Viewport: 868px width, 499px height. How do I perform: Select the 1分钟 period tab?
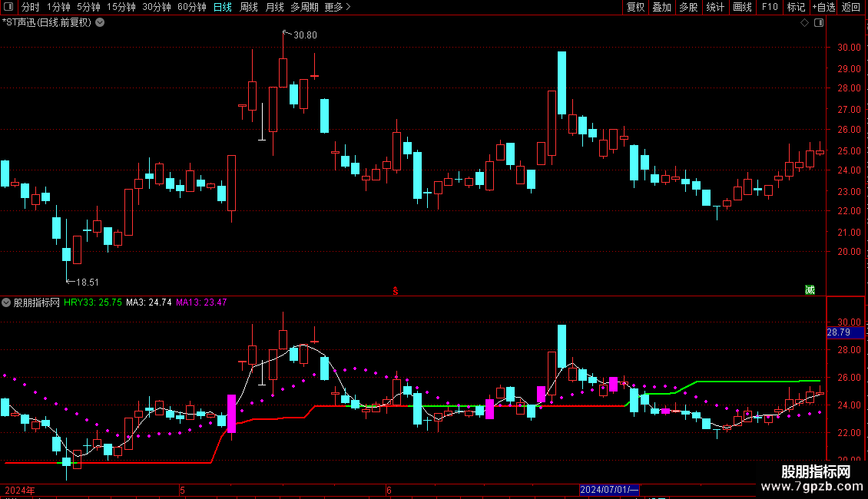click(58, 7)
